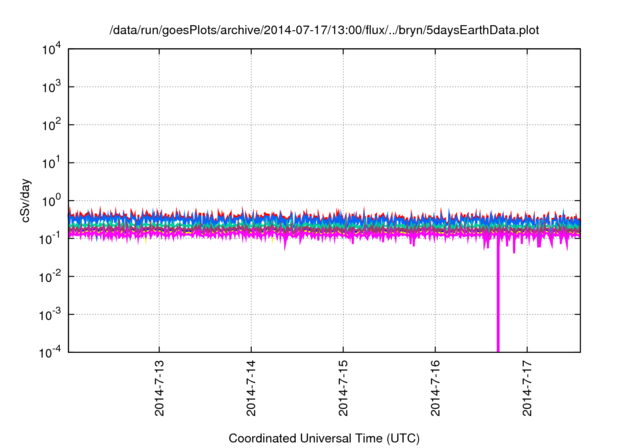
Task: Click the 2014-7-17 date tick label
Action: click(527, 388)
